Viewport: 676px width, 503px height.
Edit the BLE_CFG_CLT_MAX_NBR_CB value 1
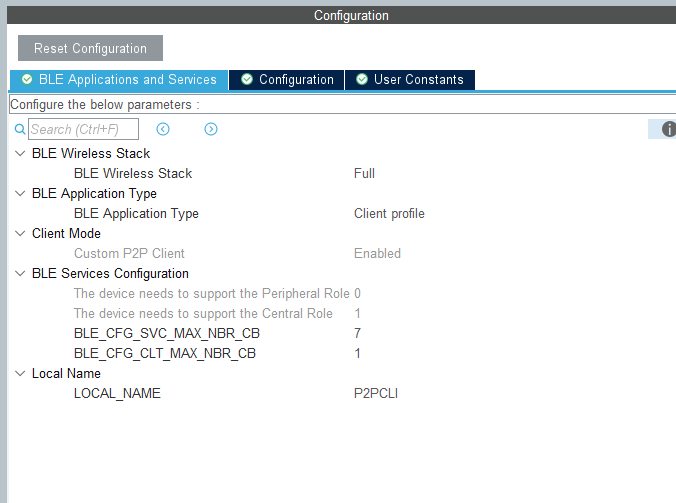click(357, 353)
